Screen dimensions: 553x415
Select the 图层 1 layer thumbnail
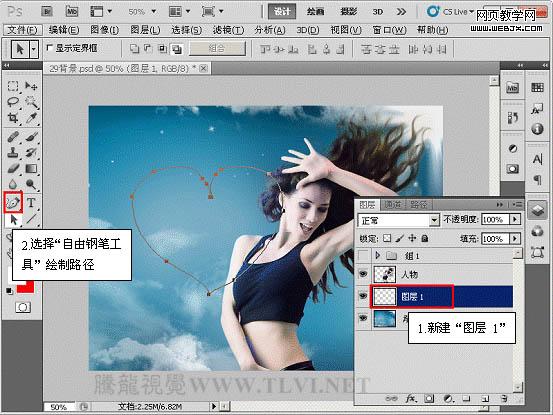click(x=384, y=296)
